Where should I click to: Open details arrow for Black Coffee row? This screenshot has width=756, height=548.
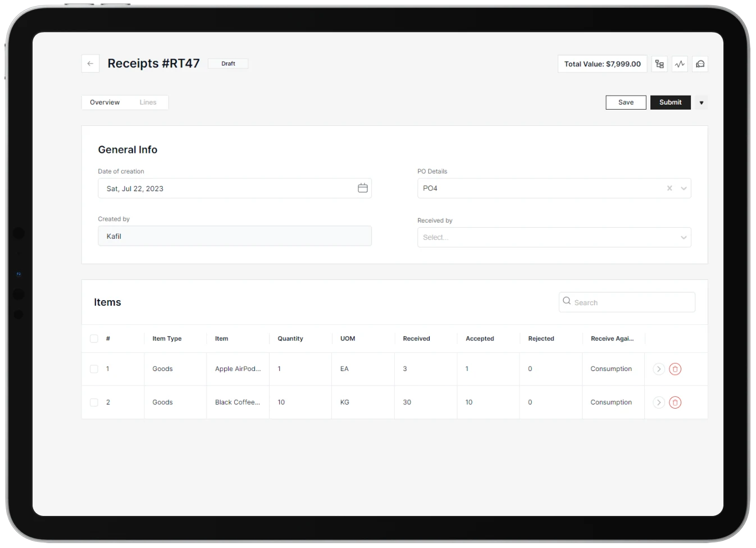point(659,402)
